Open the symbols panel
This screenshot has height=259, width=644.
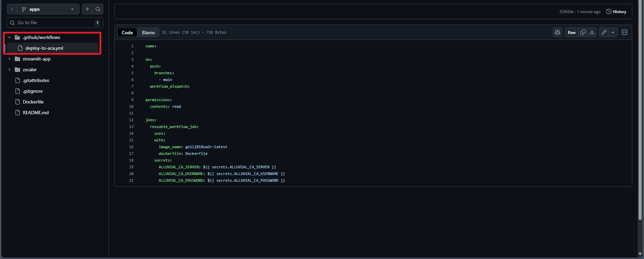pyautogui.click(x=625, y=32)
